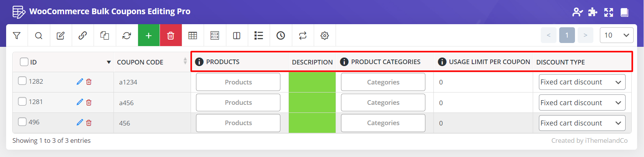Click the duplicate coupons icon
644x157 pixels.
pyautogui.click(x=105, y=36)
